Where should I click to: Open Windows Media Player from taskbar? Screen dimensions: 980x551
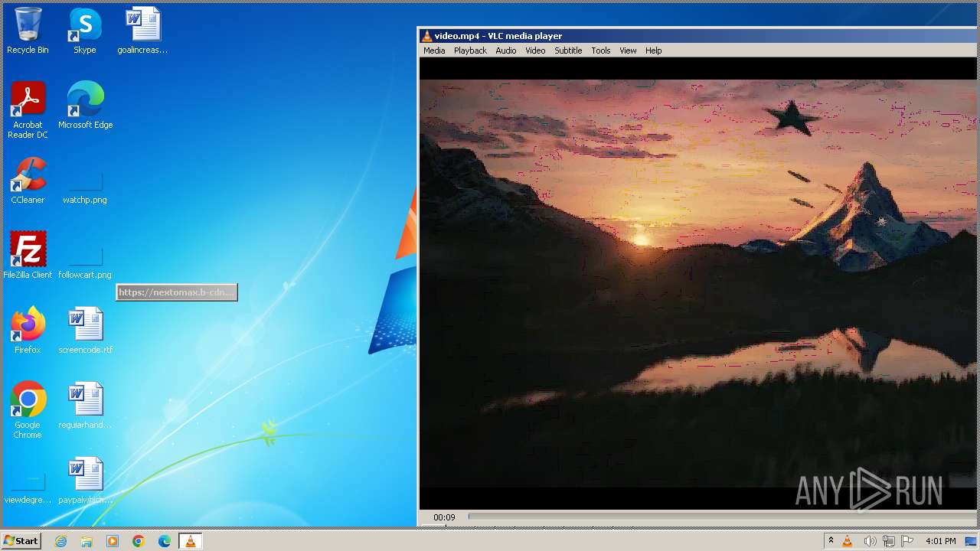pyautogui.click(x=113, y=541)
